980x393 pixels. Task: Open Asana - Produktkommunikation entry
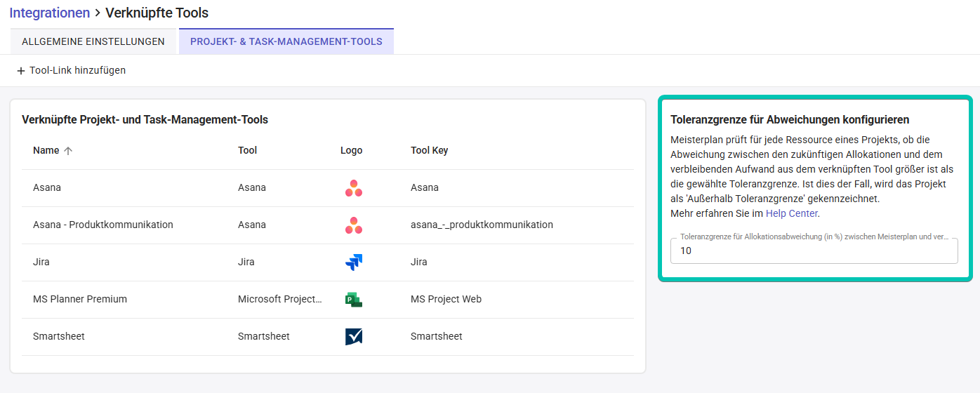[x=103, y=225]
